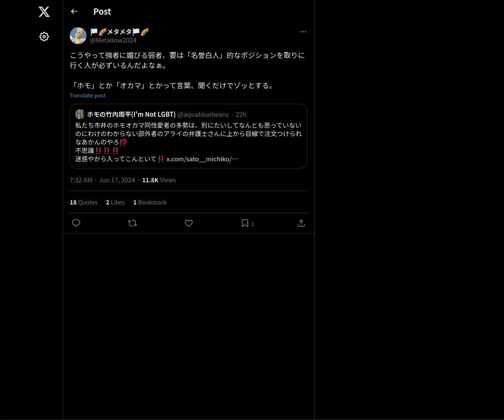Click the X logo icon

[x=44, y=12]
